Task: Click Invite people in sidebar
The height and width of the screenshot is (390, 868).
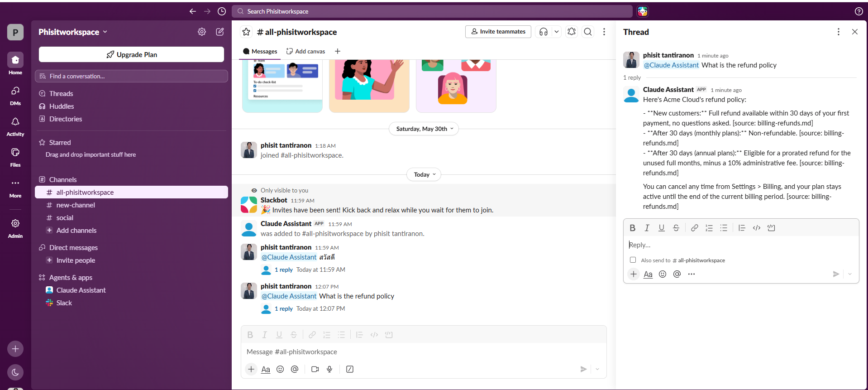Action: [131, 260]
